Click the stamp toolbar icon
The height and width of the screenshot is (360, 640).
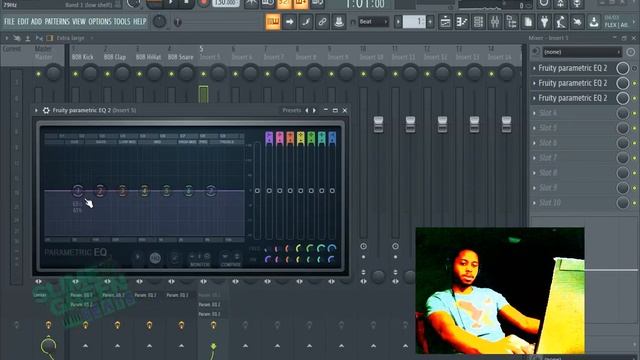point(338,22)
